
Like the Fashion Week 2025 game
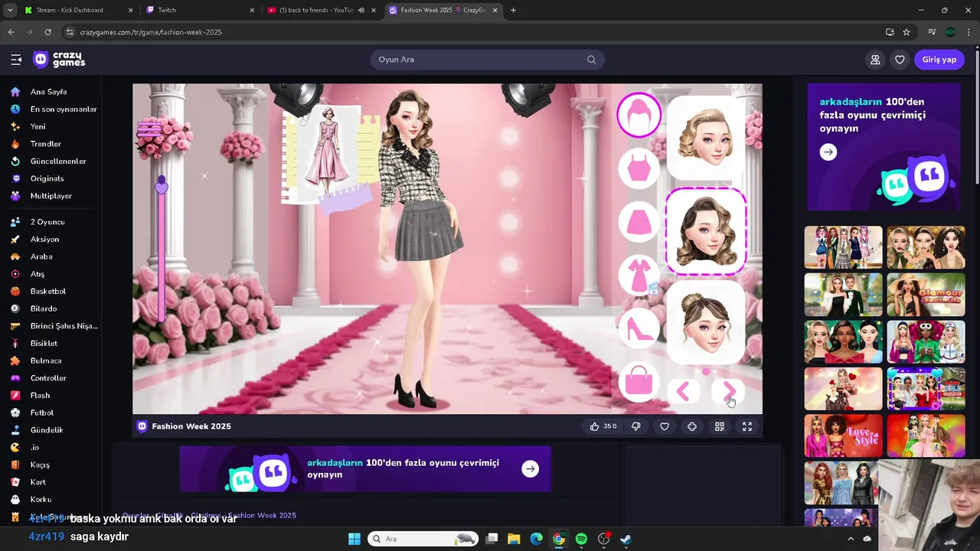603,426
